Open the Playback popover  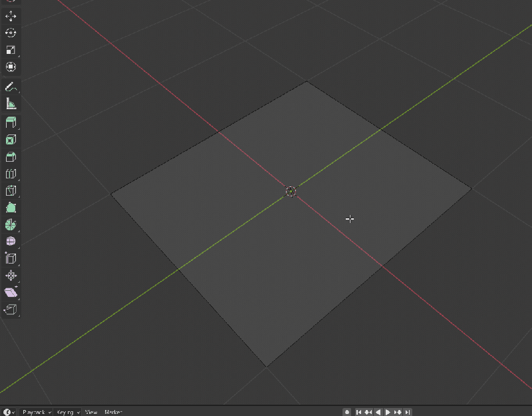[x=35, y=411]
